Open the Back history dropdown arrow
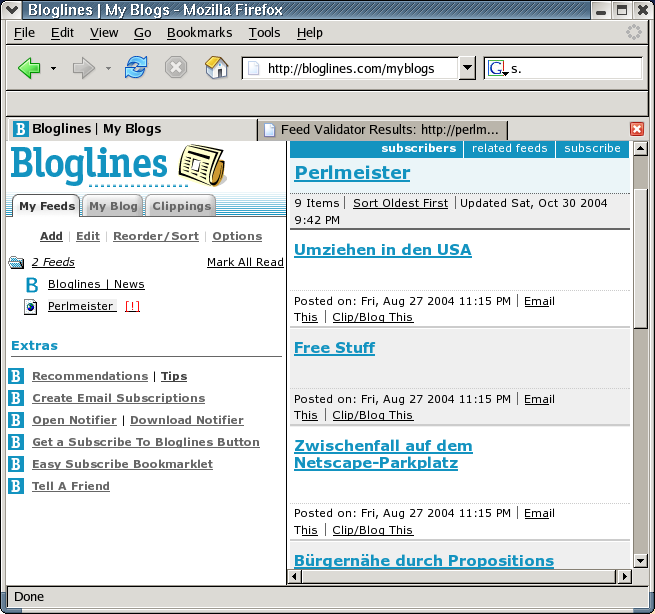Screen dimensions: 655x614 (x=53, y=68)
